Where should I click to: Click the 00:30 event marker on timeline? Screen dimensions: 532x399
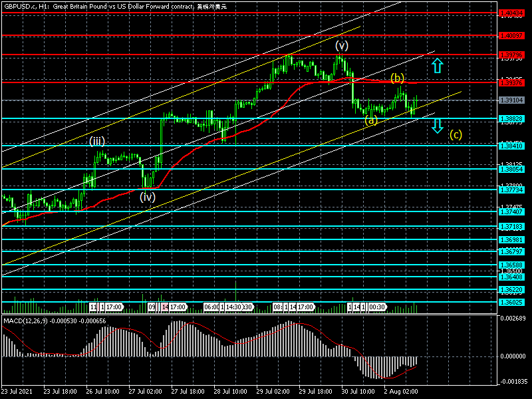pyautogui.click(x=378, y=307)
